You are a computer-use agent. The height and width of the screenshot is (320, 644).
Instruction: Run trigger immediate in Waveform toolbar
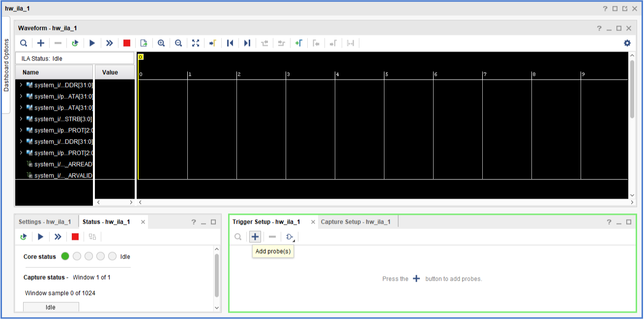pos(109,43)
